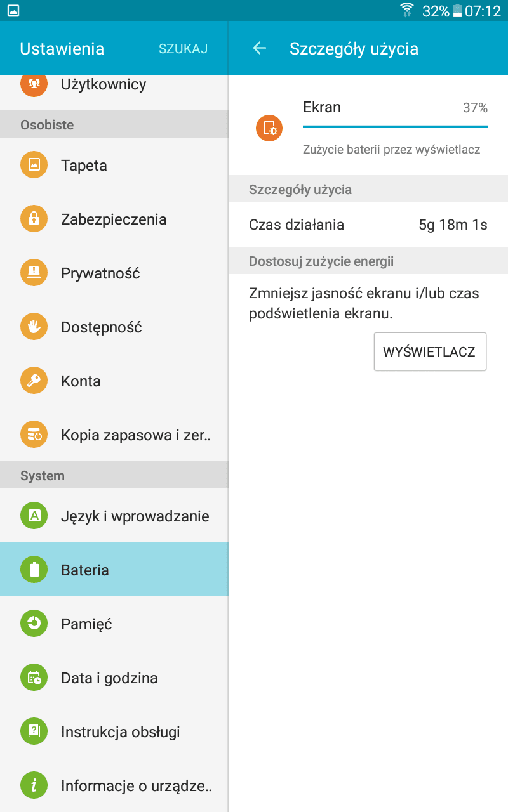508x812 pixels.
Task: Open the Zabezpieczenia lock icon
Action: [34, 219]
